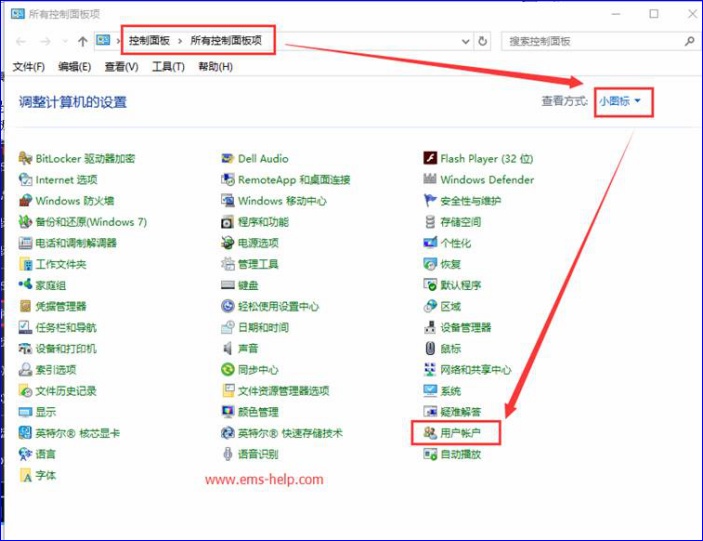This screenshot has width=703, height=541.
Task: Refresh the control panel view
Action: [x=482, y=41]
